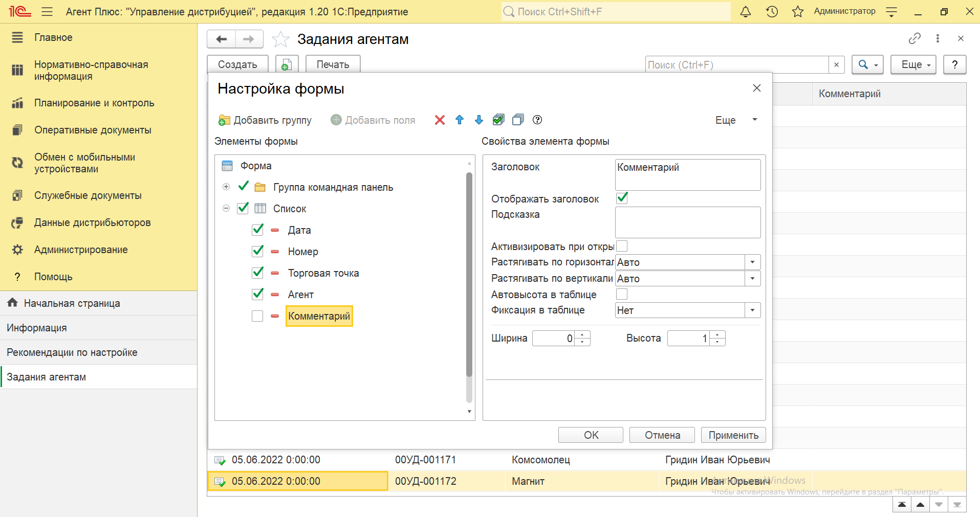The image size is (980, 517).
Task: Click the Печать button
Action: pos(333,64)
